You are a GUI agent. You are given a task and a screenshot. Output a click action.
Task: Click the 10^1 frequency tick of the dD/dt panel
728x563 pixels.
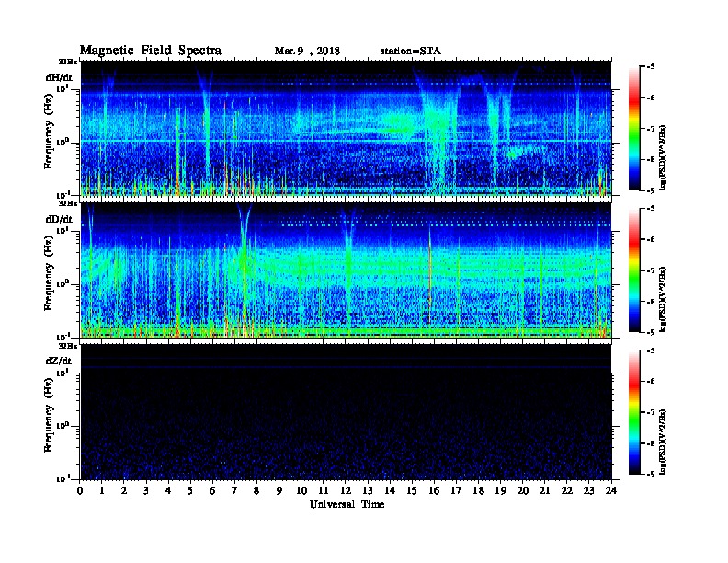(x=63, y=230)
